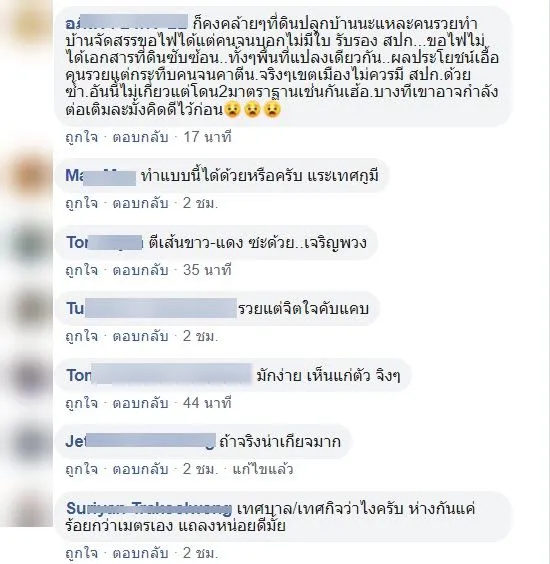Like the เทศบาล/เทศกิจ comment
Image resolution: width=550 pixels, height=564 pixels.
pos(82,553)
